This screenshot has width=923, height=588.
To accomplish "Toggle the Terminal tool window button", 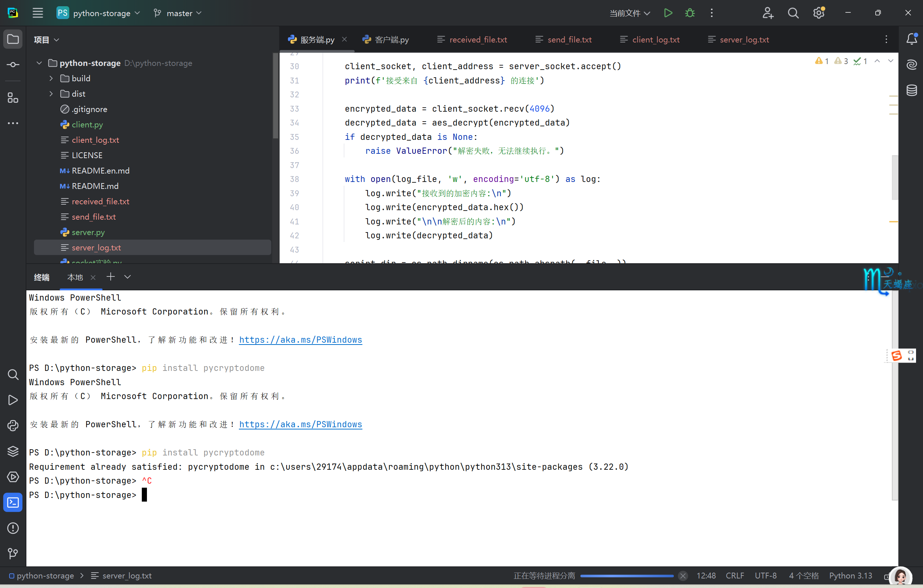I will tap(13, 502).
